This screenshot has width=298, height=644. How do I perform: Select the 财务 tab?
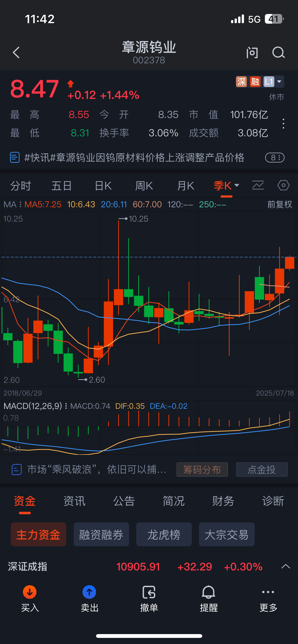223,501
